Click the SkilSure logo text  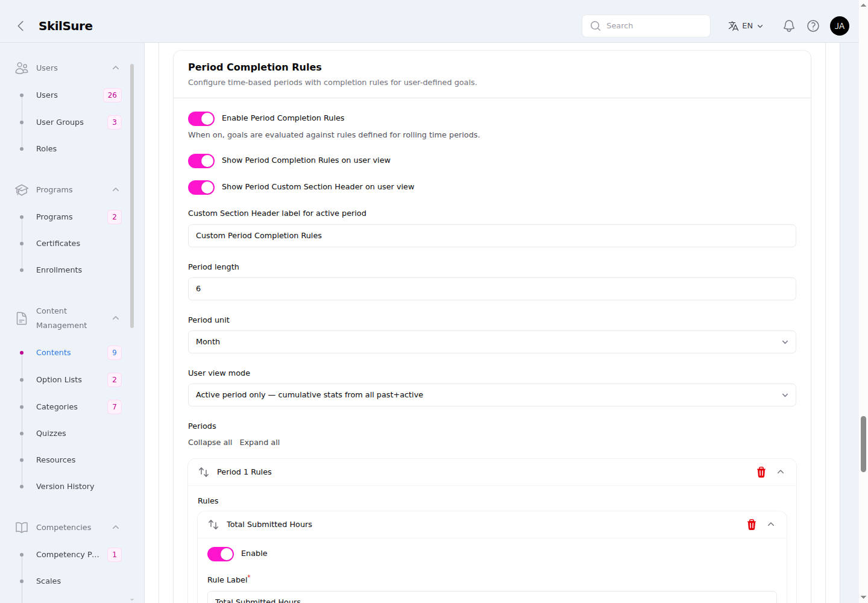[66, 26]
